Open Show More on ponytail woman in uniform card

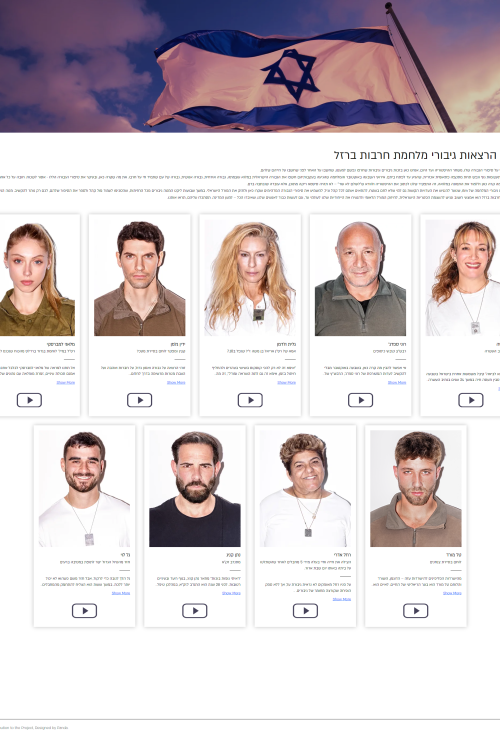(x=66, y=383)
